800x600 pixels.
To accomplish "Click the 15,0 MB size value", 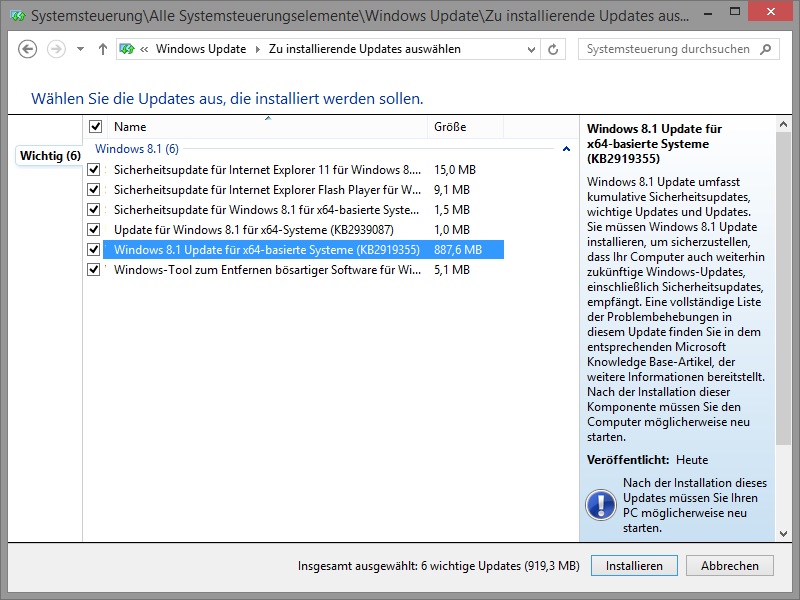I will (455, 169).
